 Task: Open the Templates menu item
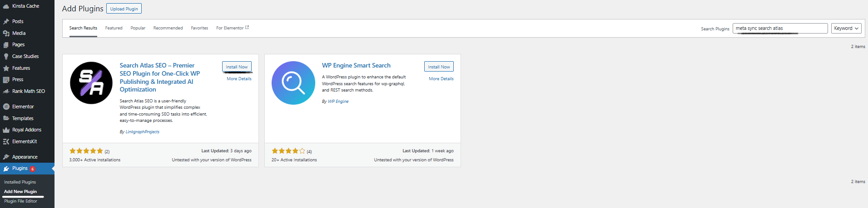pyautogui.click(x=27, y=118)
